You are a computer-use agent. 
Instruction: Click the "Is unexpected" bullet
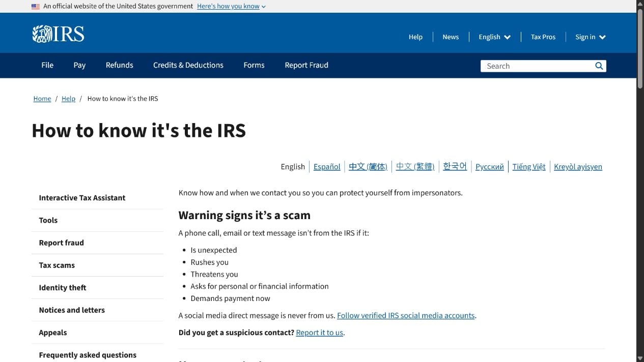(214, 250)
